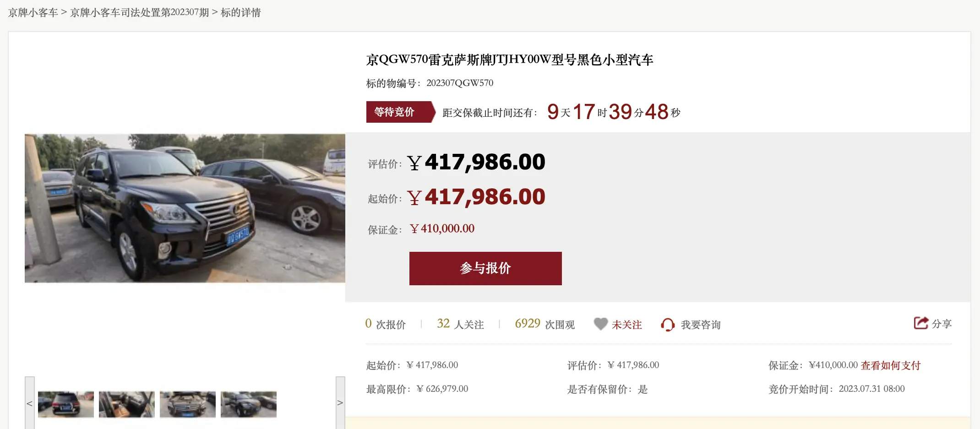Show next thumbnails with right arrow
The width and height of the screenshot is (980, 429).
click(340, 403)
